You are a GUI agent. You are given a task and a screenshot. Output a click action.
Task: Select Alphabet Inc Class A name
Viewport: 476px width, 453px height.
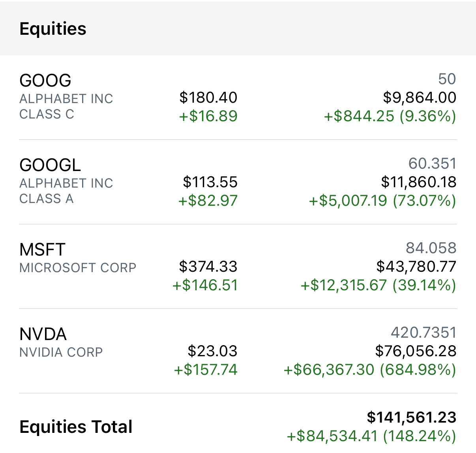coord(66,191)
